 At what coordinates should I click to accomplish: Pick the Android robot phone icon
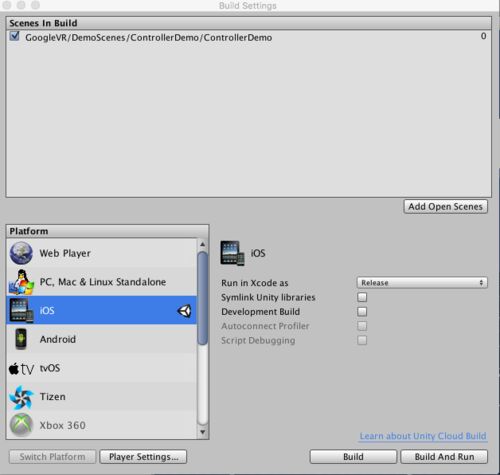pos(21,339)
